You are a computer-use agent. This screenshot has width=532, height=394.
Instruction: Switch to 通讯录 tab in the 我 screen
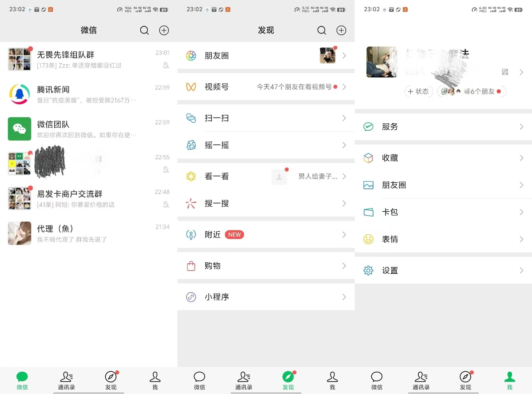(x=421, y=381)
